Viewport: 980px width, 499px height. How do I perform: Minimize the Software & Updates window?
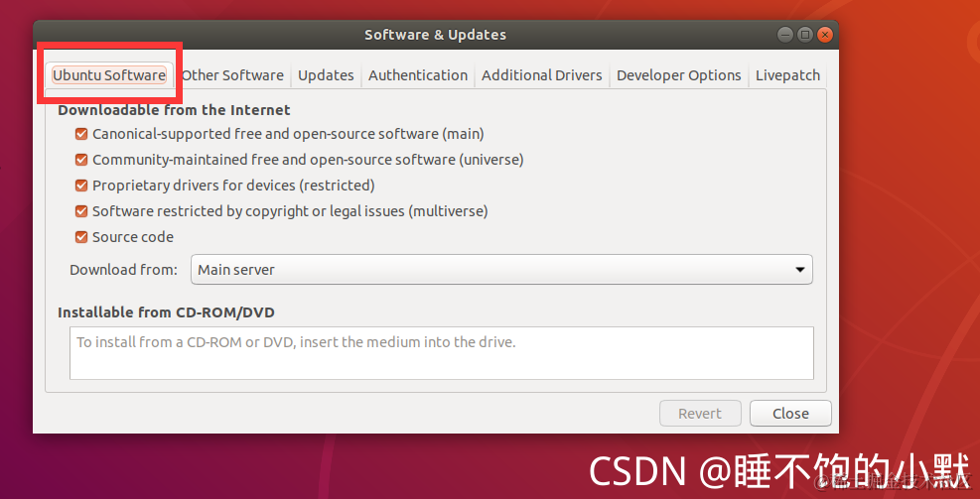pos(785,35)
